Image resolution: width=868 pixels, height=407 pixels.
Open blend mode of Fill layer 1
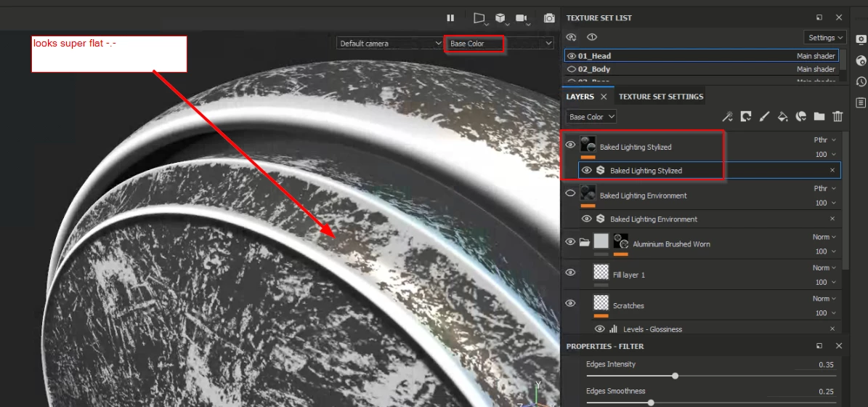[824, 268]
